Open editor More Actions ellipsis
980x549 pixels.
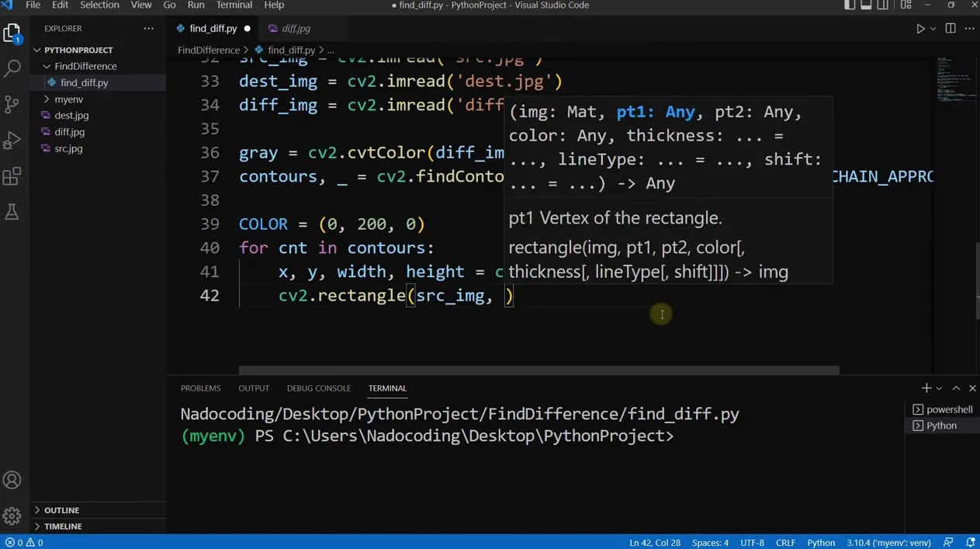coord(970,29)
